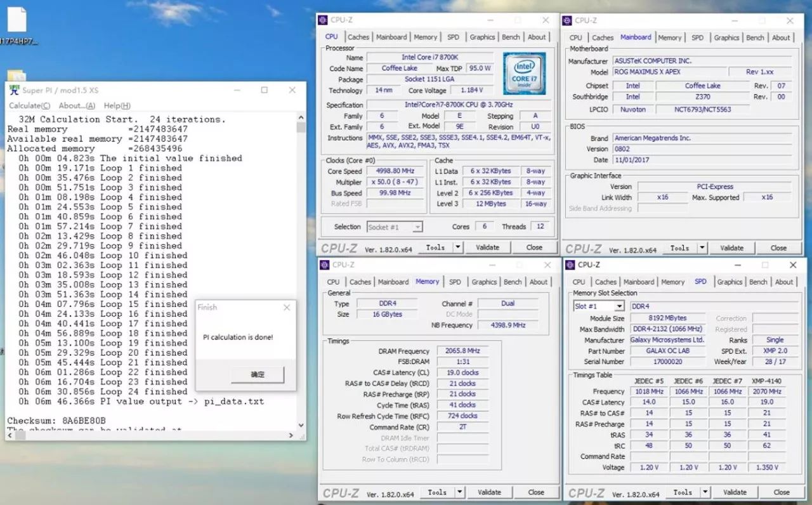Open the Memory tab in the CPU window
This screenshot has width=812, height=505.
coord(426,37)
